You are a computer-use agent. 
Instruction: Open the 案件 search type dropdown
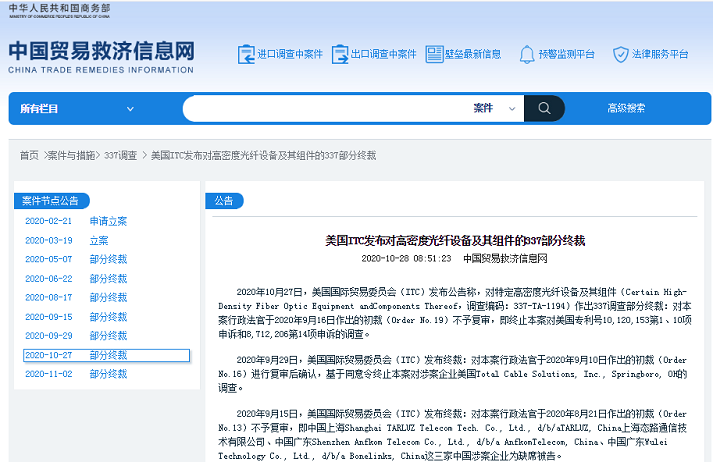coord(494,108)
